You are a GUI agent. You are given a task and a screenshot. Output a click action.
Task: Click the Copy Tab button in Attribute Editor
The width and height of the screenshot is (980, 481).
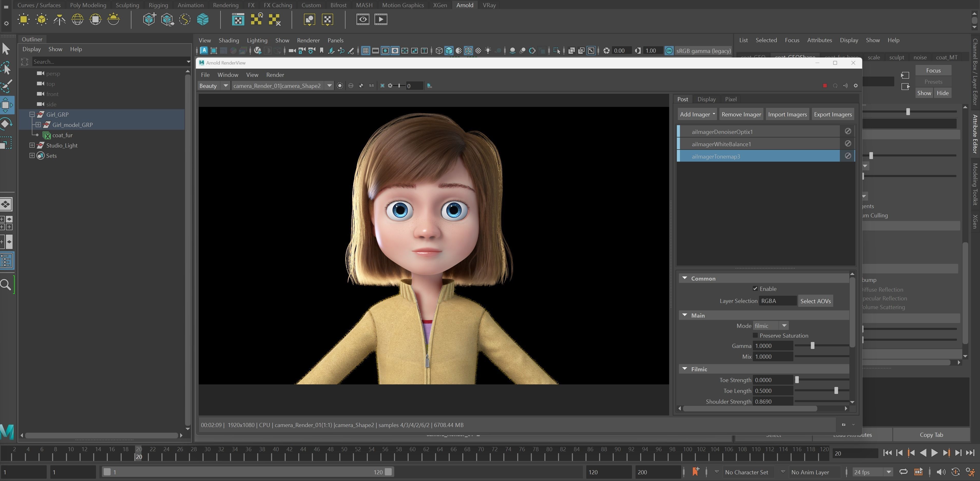point(931,434)
